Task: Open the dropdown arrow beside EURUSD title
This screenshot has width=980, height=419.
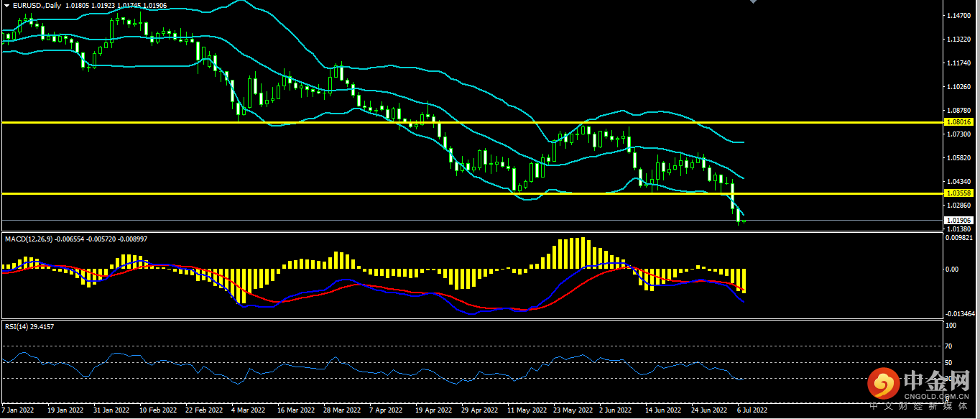Action: click(x=6, y=5)
